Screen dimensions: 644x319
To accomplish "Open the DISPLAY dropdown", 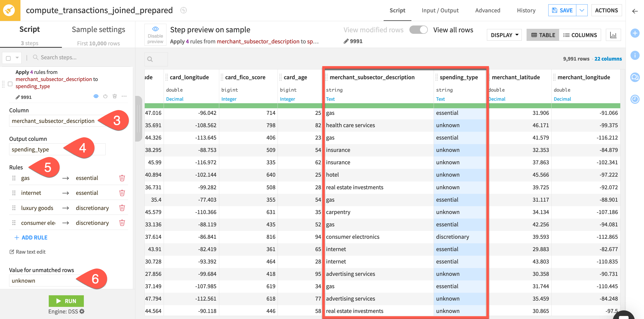I will point(504,35).
